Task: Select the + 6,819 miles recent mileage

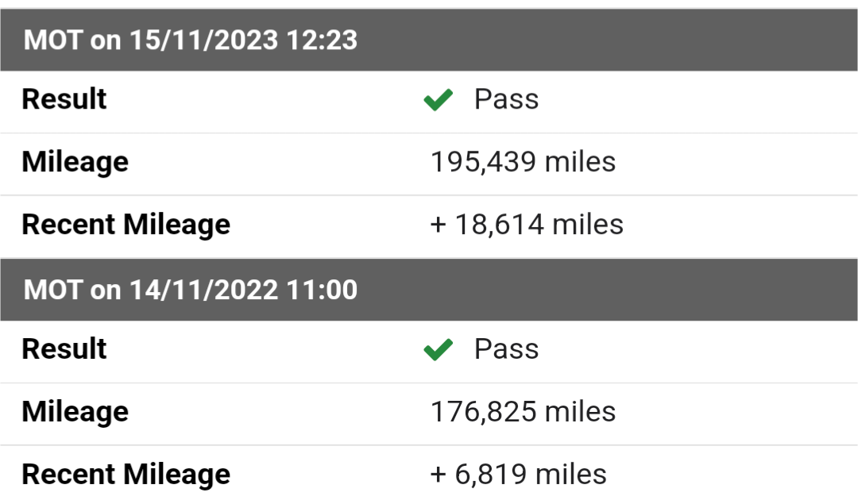Action: coord(518,475)
